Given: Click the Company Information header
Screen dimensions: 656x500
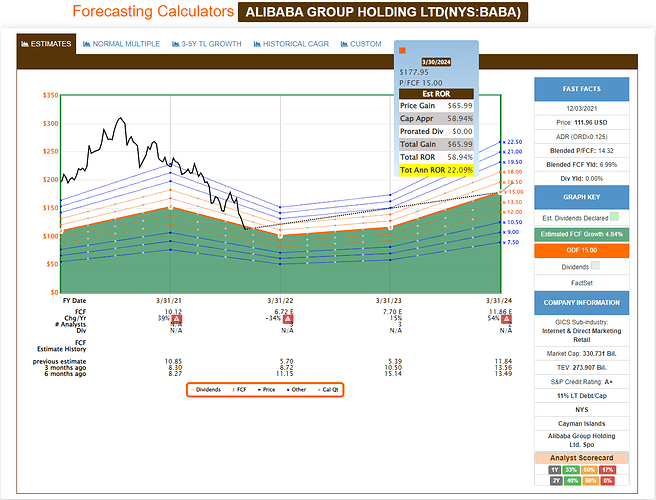Looking at the screenshot, I should click(582, 303).
